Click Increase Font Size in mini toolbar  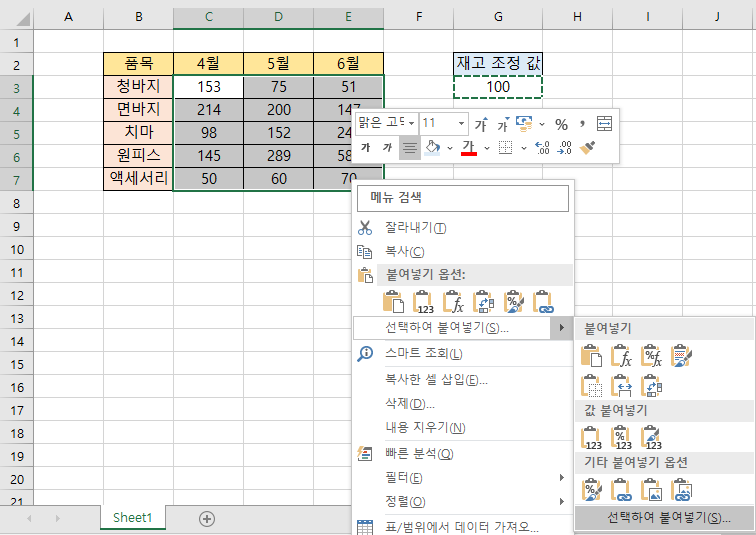tap(481, 124)
